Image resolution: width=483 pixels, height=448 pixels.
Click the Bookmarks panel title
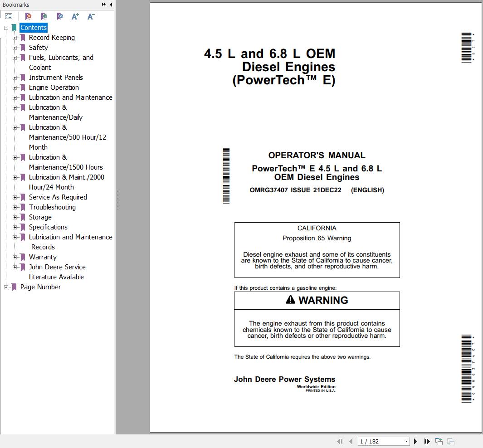(16, 5)
